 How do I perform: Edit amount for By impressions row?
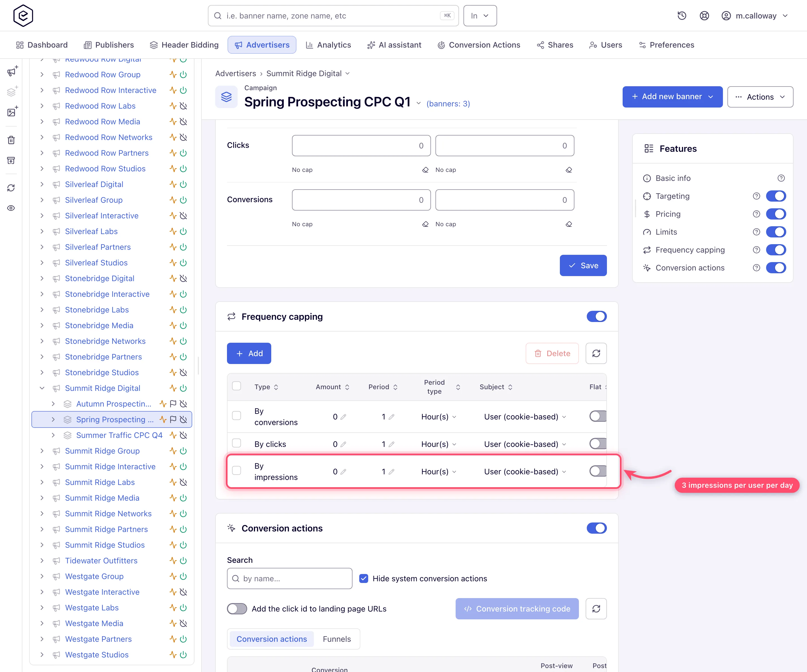pos(343,472)
